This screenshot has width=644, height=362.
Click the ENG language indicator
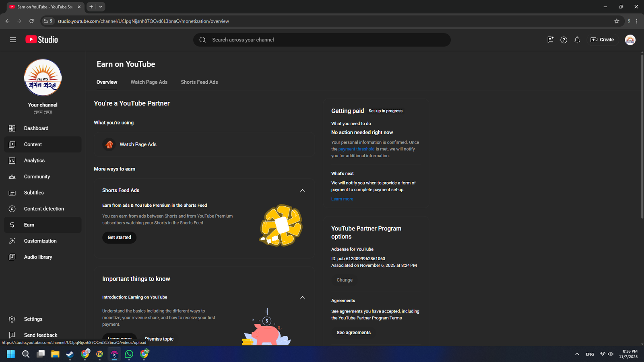pyautogui.click(x=590, y=354)
